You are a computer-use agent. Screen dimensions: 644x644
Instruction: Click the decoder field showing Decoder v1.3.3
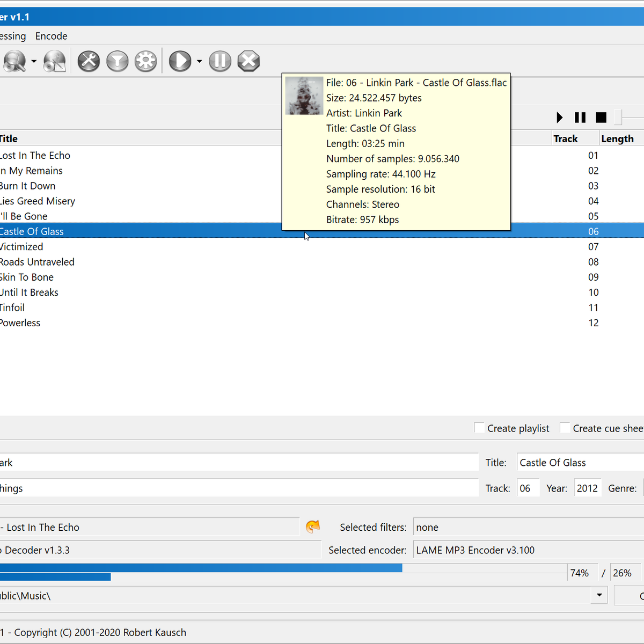coord(160,550)
